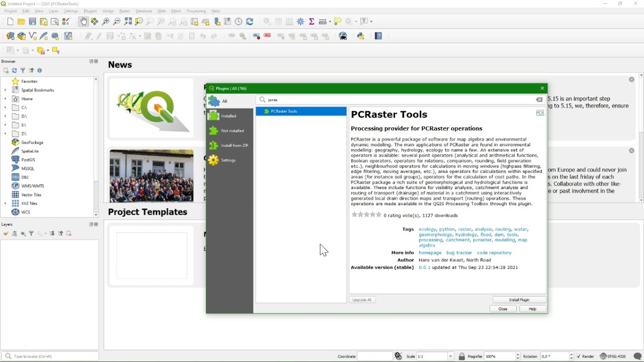Image resolution: width=644 pixels, height=362 pixels.
Task: Expand the C:\ drive node
Action: coord(6,108)
